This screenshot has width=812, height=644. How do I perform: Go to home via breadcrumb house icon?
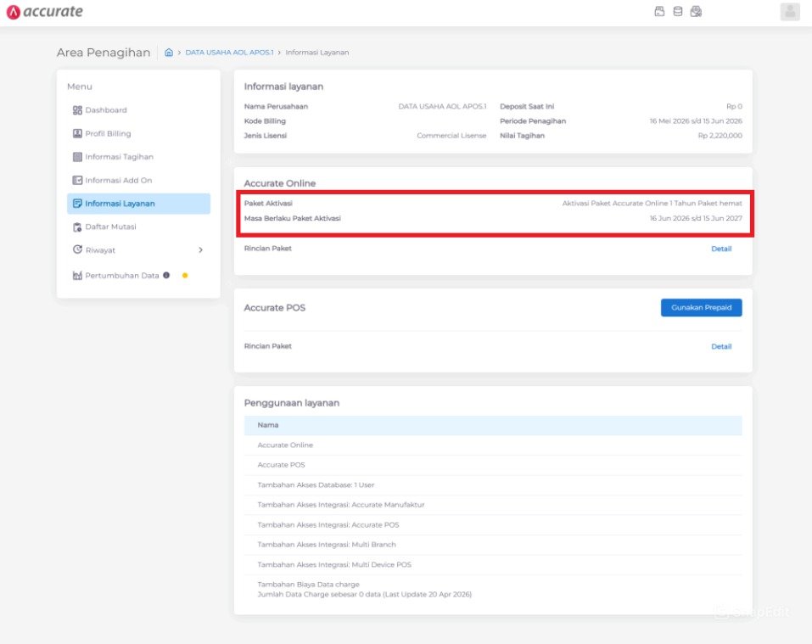tap(169, 53)
